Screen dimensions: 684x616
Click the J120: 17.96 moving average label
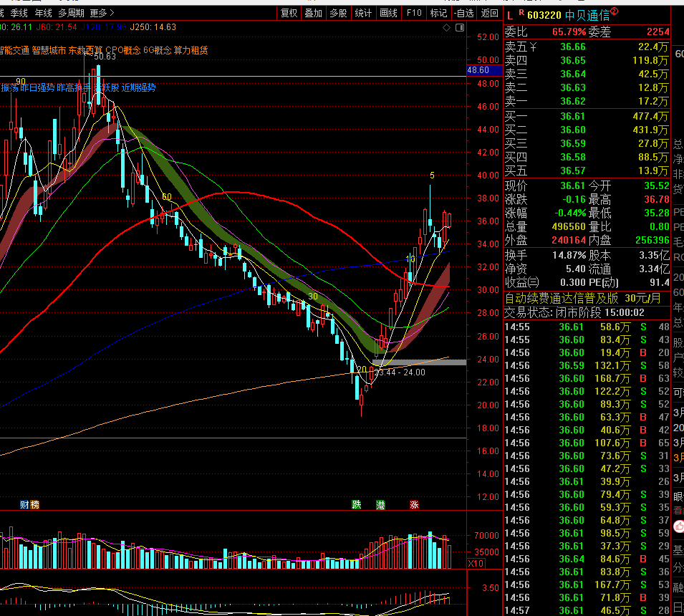[x=104, y=27]
